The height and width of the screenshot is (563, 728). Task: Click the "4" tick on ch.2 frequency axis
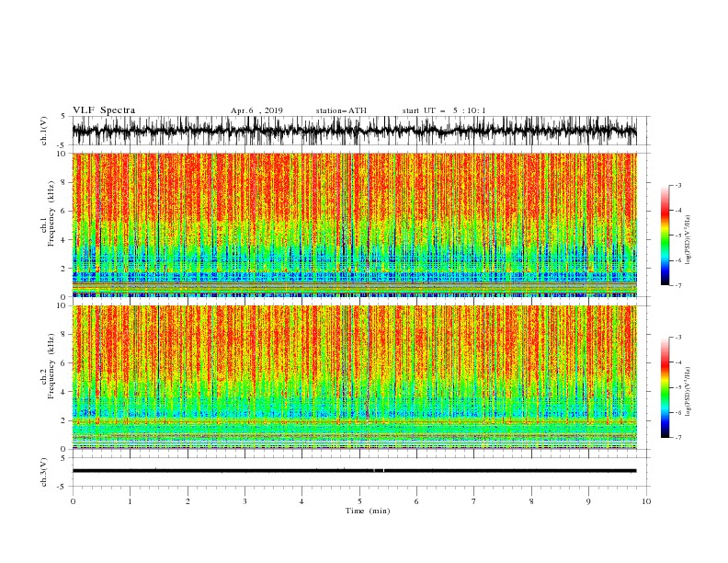tap(63, 392)
